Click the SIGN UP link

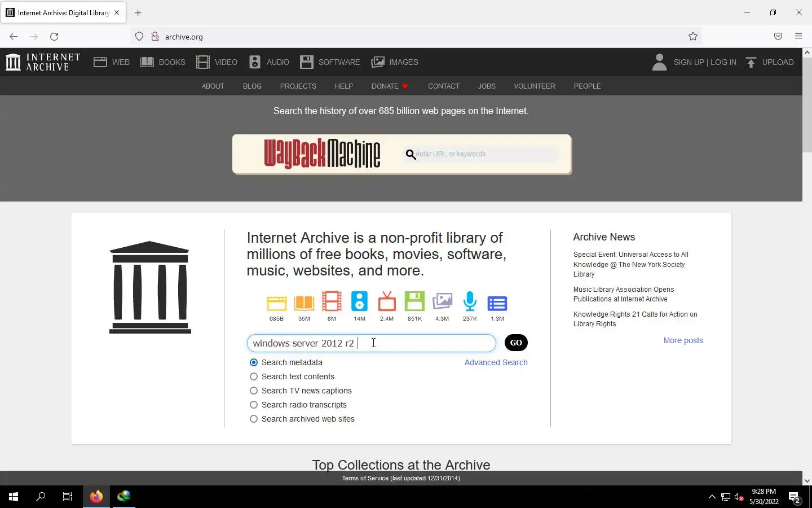pyautogui.click(x=689, y=62)
